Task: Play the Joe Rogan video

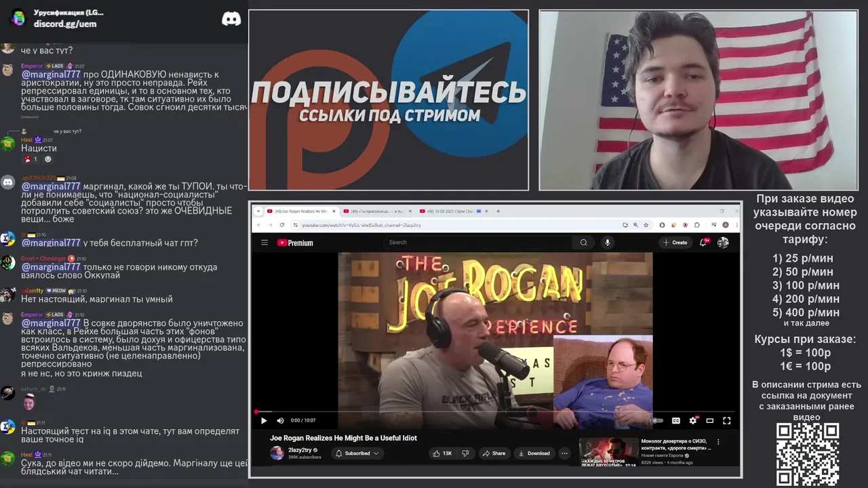Action: click(264, 420)
